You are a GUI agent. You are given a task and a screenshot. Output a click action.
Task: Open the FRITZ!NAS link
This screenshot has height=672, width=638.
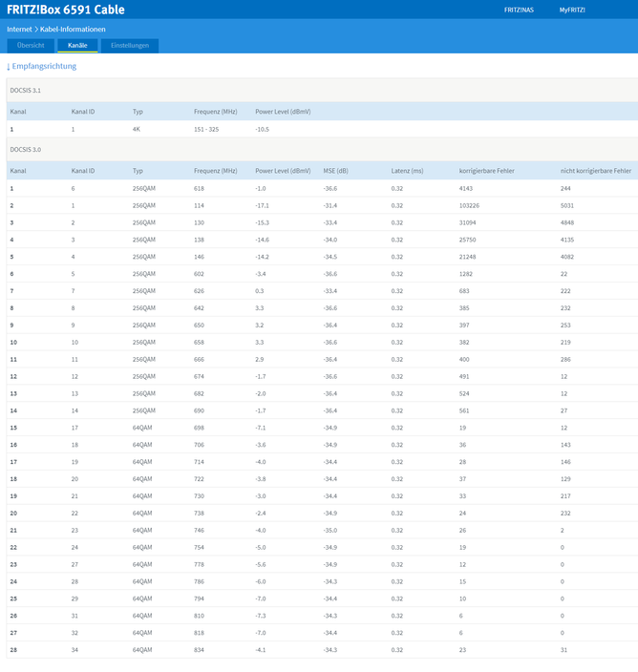coord(519,10)
